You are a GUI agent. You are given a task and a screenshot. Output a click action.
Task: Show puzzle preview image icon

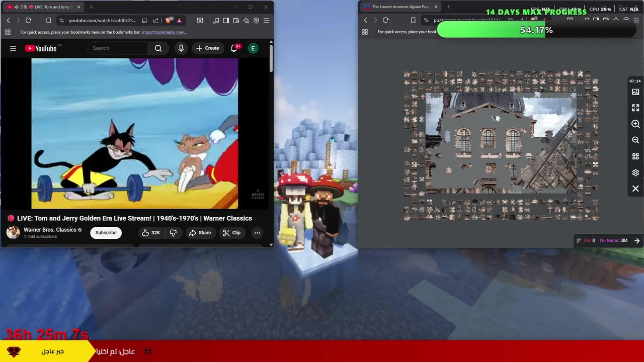[635, 92]
